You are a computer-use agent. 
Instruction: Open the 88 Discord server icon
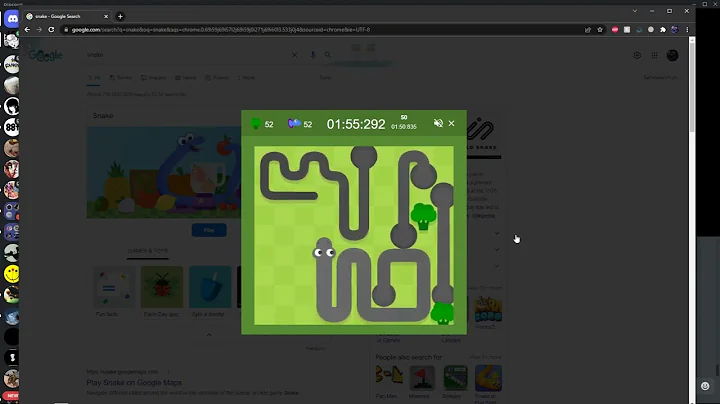tap(12, 127)
